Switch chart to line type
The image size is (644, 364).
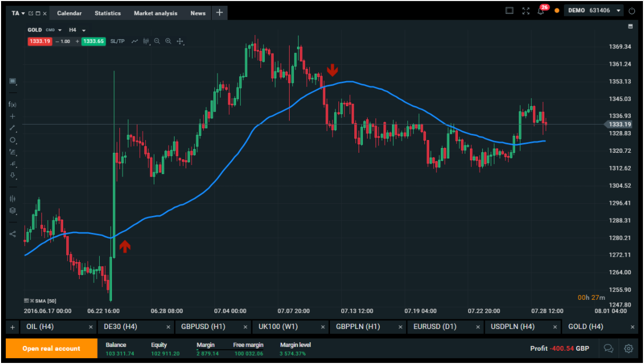coord(135,41)
